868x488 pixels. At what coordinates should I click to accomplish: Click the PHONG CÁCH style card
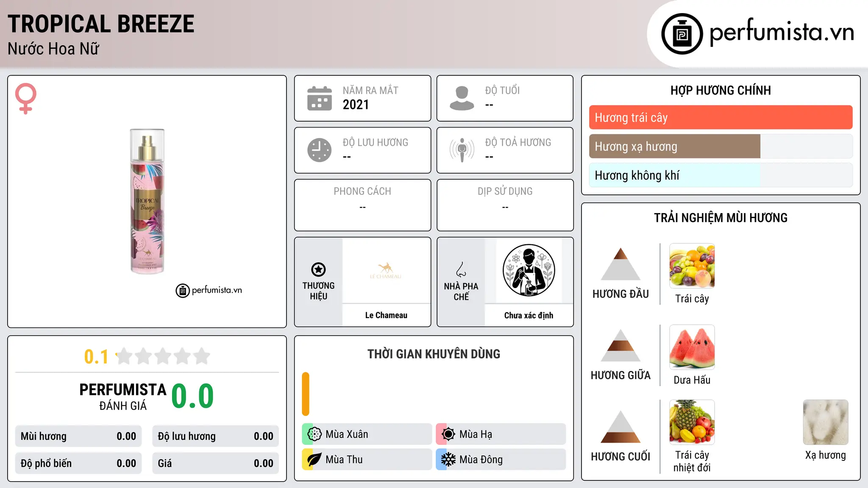363,205
